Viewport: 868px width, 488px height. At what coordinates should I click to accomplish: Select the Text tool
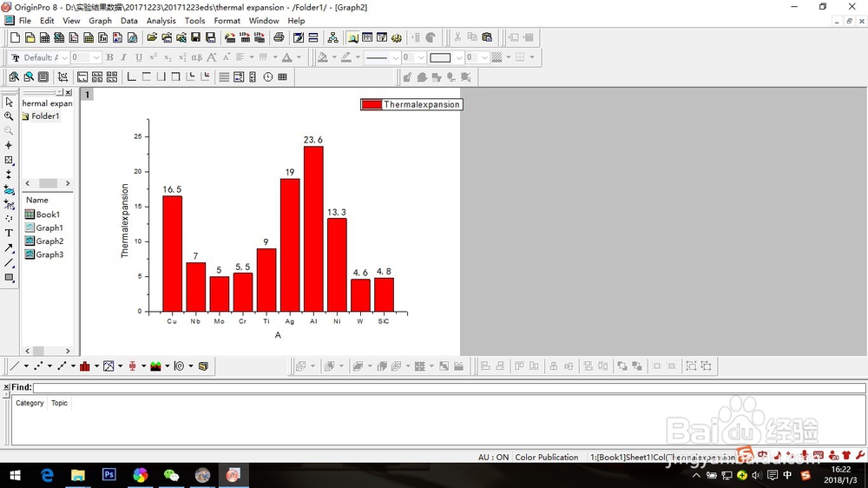(x=9, y=234)
